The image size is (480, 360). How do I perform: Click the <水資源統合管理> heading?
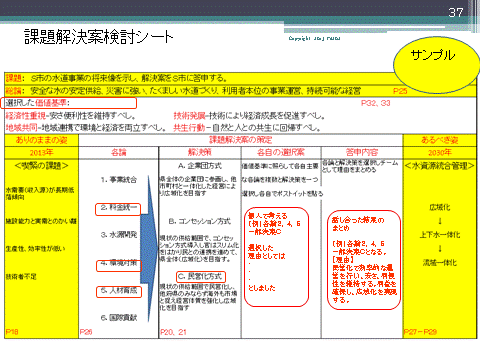click(440, 166)
